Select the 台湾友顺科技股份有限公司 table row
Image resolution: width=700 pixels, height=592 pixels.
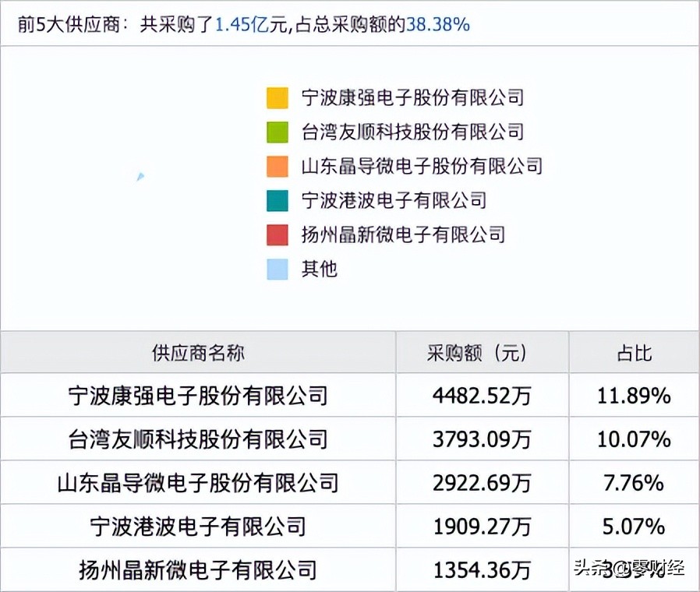pos(197,439)
